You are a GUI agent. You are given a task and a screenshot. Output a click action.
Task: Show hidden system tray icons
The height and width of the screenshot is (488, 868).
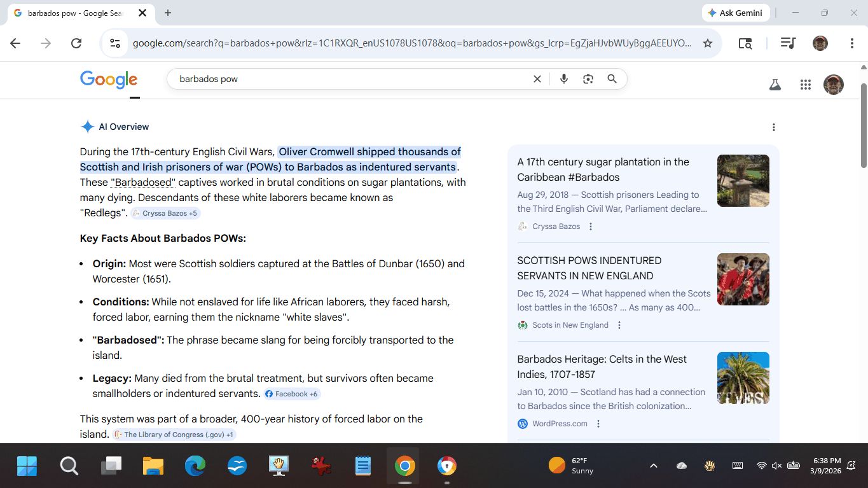653,466
